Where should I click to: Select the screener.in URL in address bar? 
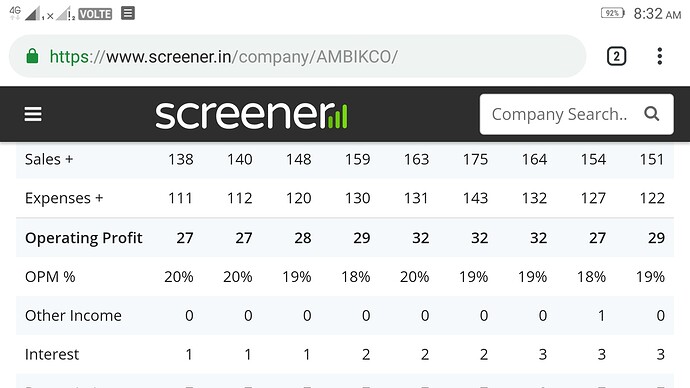click(224, 57)
